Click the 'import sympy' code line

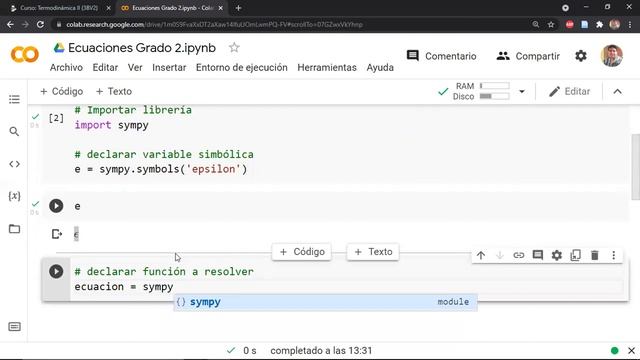coord(111,125)
